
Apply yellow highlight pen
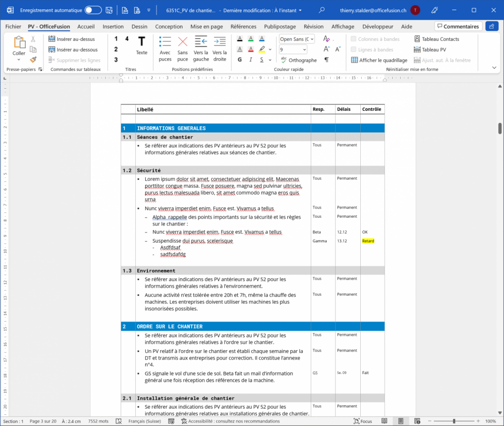pyautogui.click(x=262, y=50)
